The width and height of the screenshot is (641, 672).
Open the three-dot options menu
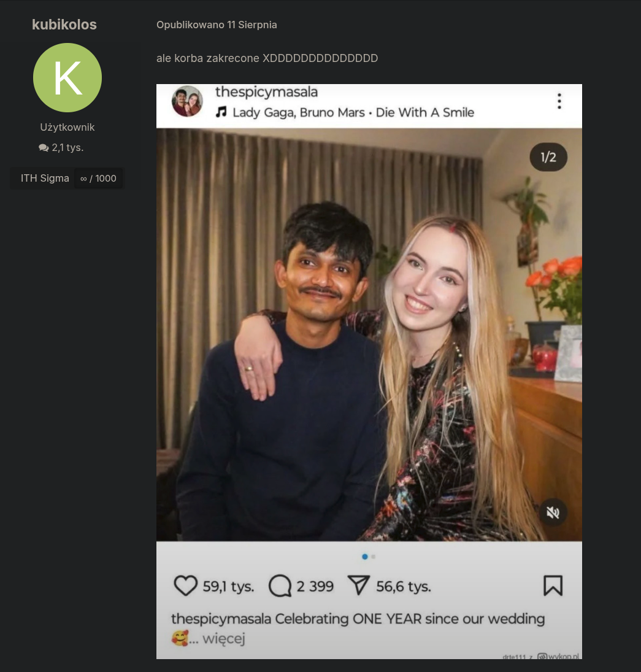coord(559,101)
